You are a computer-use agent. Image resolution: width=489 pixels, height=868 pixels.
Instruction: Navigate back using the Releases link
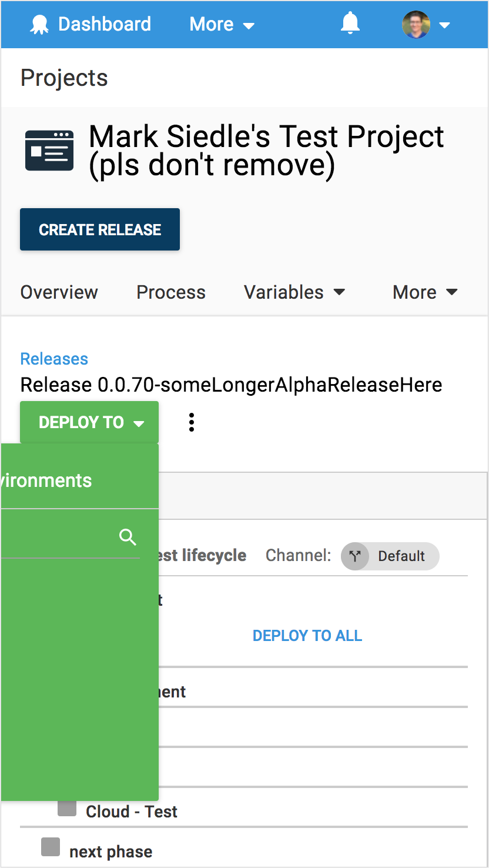click(54, 359)
